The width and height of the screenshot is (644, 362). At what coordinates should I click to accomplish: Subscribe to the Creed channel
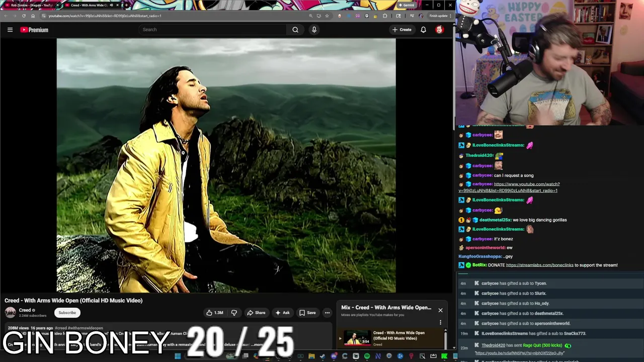pos(67,313)
